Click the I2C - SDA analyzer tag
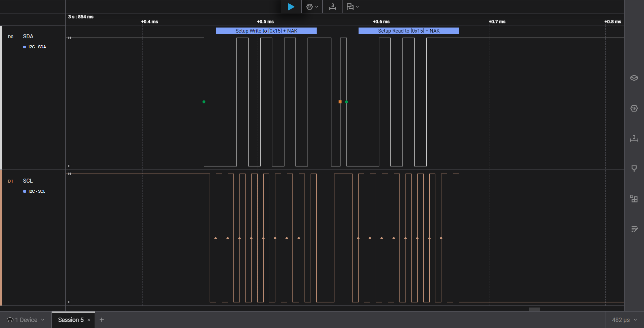 tap(37, 47)
